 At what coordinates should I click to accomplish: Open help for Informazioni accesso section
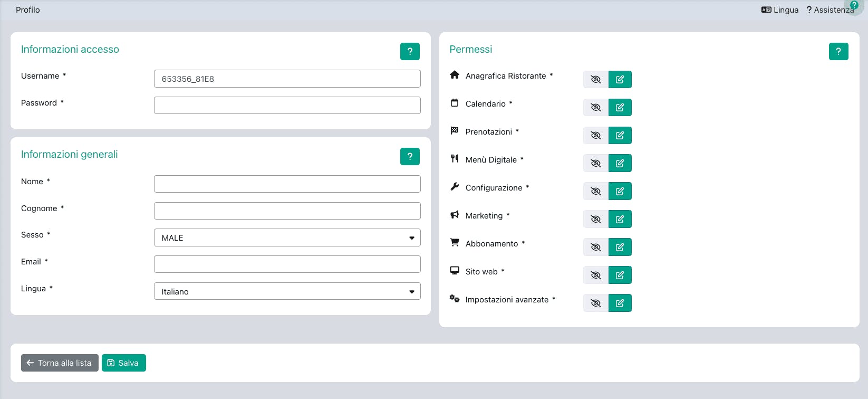[x=409, y=52]
